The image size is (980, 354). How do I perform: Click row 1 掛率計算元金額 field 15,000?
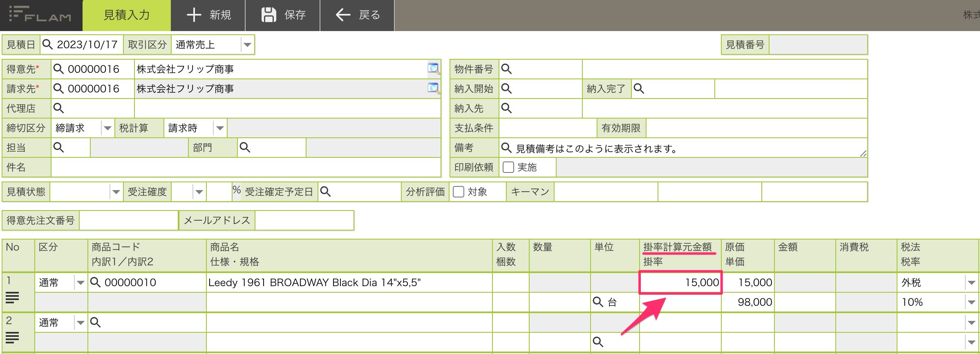680,282
